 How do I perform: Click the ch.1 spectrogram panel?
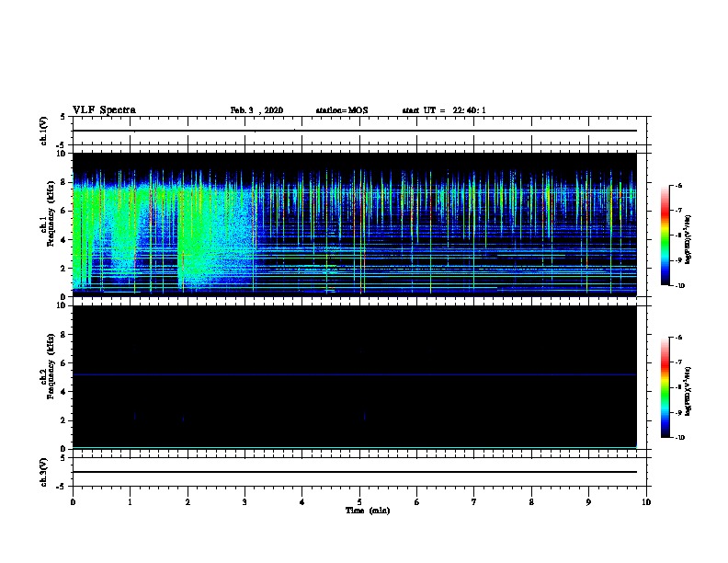(x=355, y=224)
